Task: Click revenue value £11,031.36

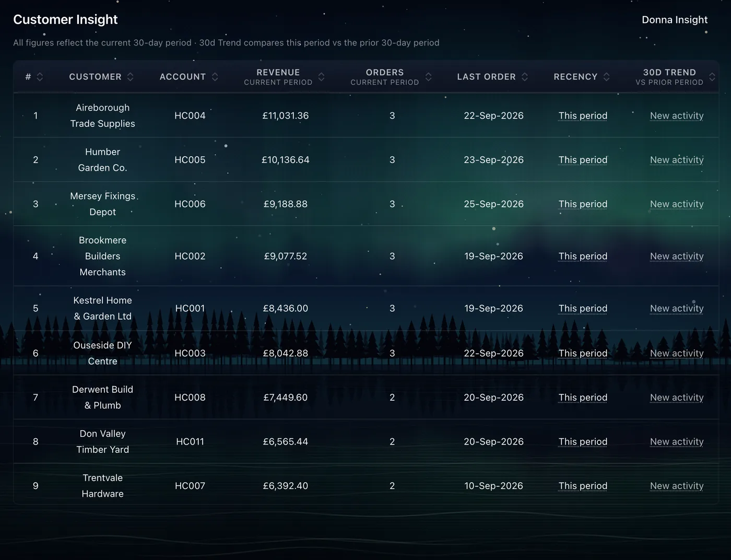Action: pos(286,115)
